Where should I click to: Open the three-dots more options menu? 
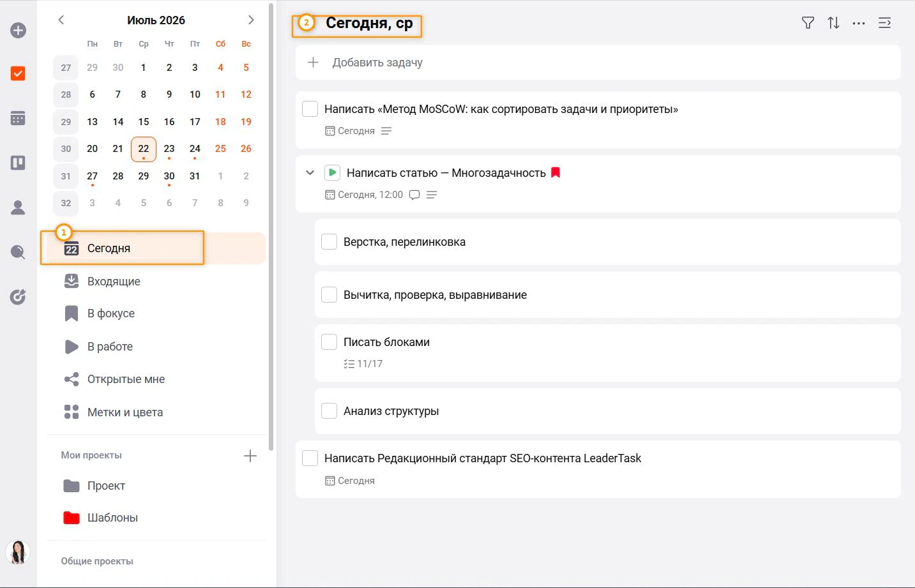(859, 23)
